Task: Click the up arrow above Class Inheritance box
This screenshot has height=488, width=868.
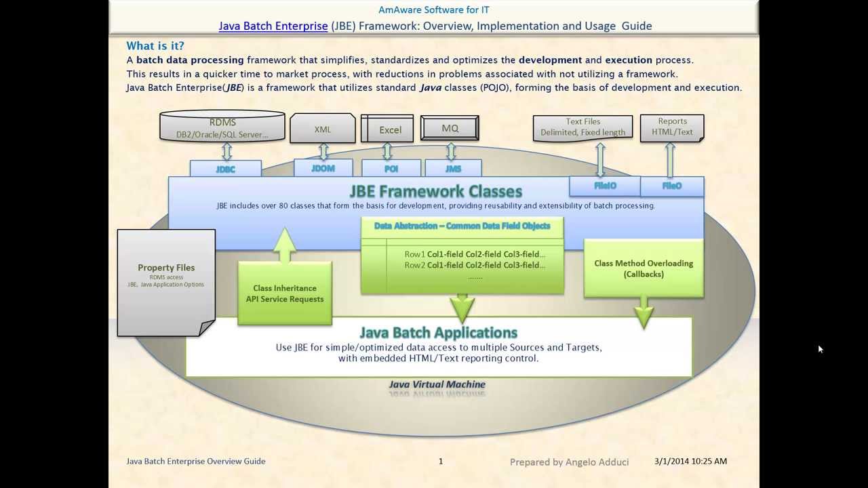Action: (x=285, y=245)
